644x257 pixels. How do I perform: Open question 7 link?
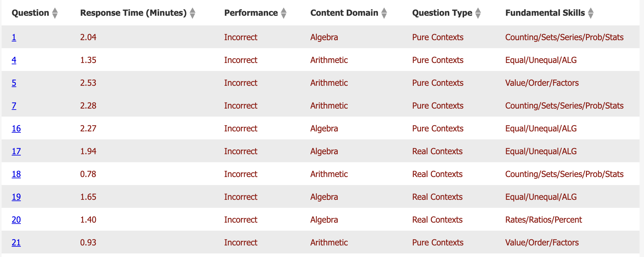click(x=14, y=106)
